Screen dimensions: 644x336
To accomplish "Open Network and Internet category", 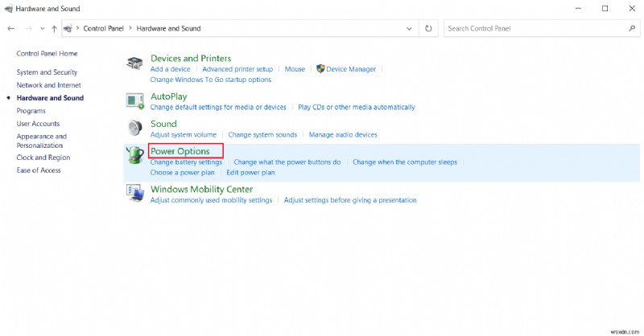I will [x=49, y=85].
